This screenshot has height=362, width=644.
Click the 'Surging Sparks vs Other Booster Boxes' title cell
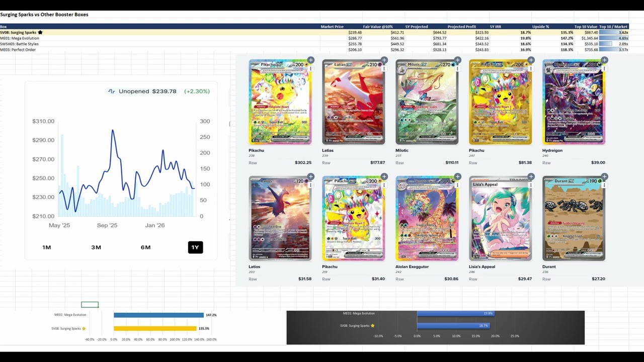click(x=44, y=15)
